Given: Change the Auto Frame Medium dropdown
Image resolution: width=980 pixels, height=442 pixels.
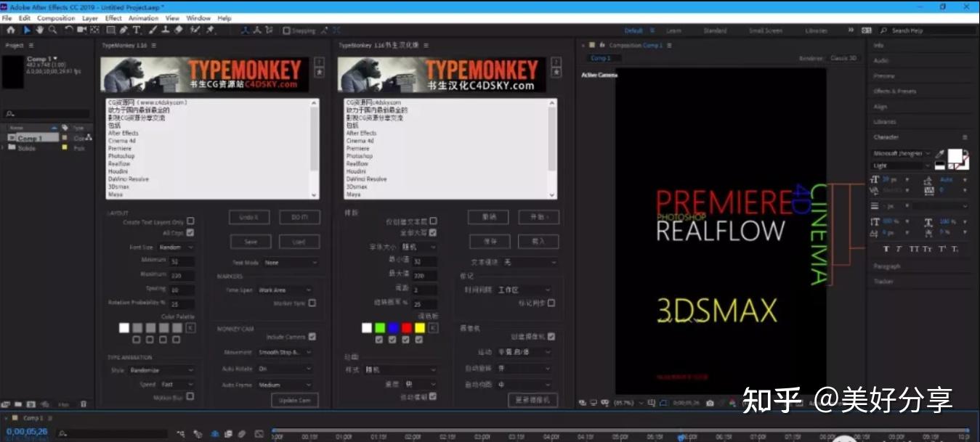Looking at the screenshot, I should pyautogui.click(x=283, y=384).
